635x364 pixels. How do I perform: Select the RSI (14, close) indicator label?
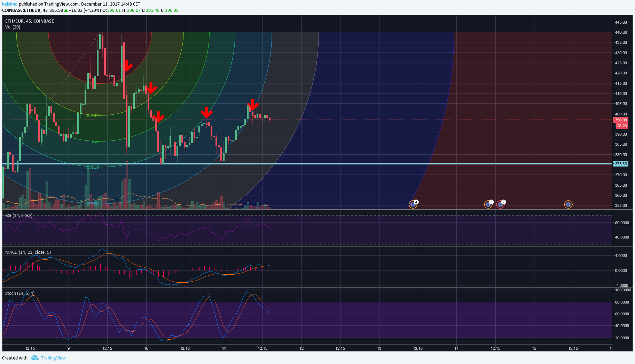[19, 216]
